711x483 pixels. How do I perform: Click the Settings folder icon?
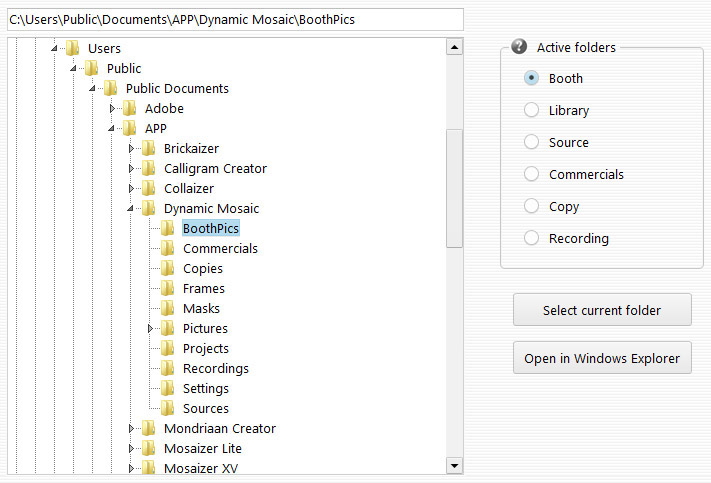[x=168, y=388]
